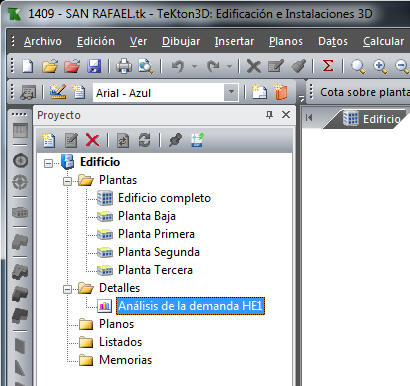
Task: Click the delete X icon in main toolbar
Action: click(254, 66)
